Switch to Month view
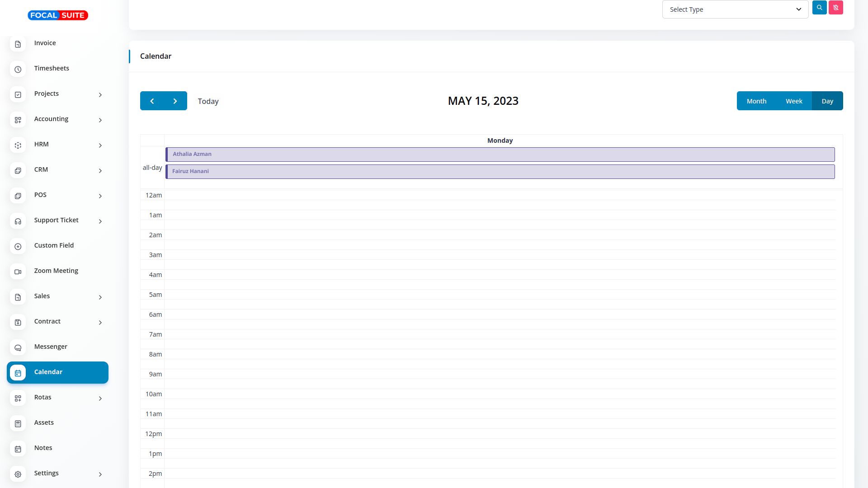Viewport: 868px width, 488px height. (756, 101)
